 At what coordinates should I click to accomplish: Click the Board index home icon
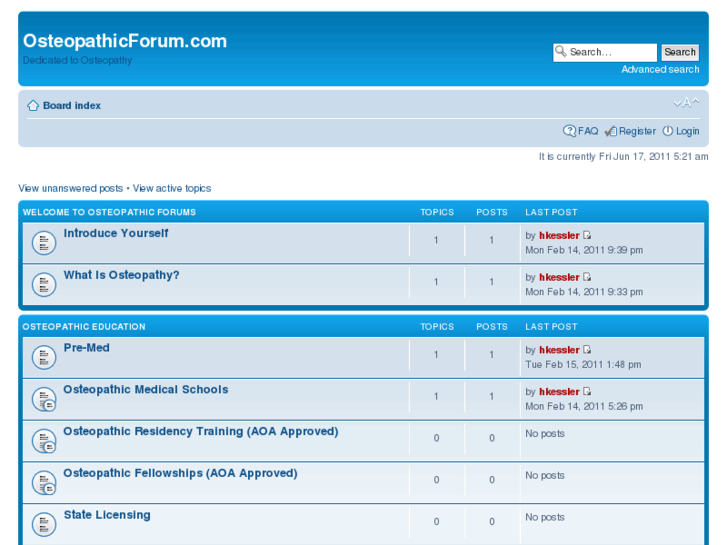click(x=32, y=106)
